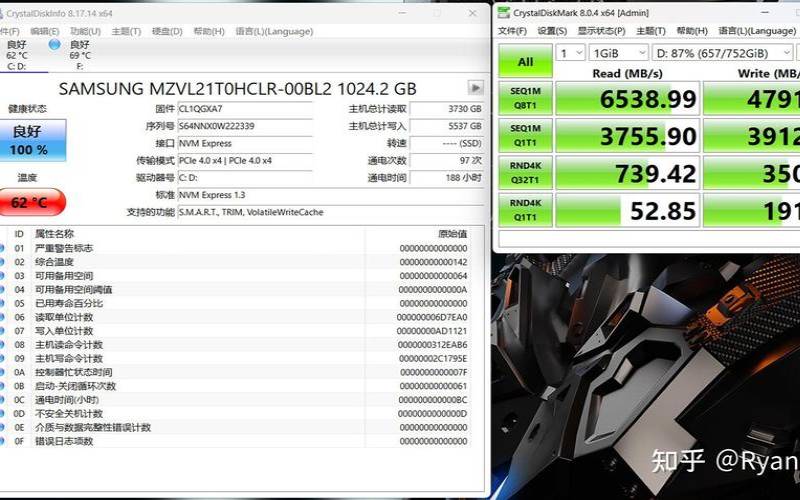Open 主题(T) menu in CrystalDiskMark
800x500 pixels.
[x=651, y=31]
